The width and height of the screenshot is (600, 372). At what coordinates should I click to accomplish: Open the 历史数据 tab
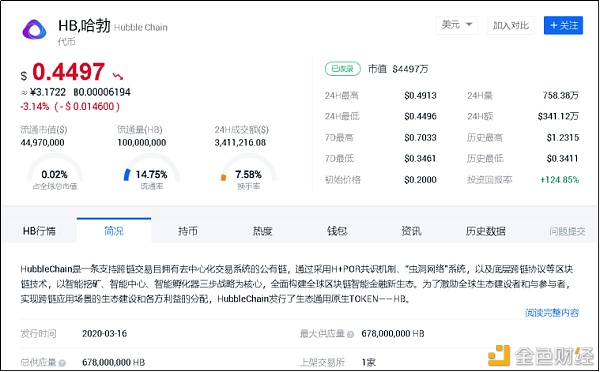click(x=485, y=231)
